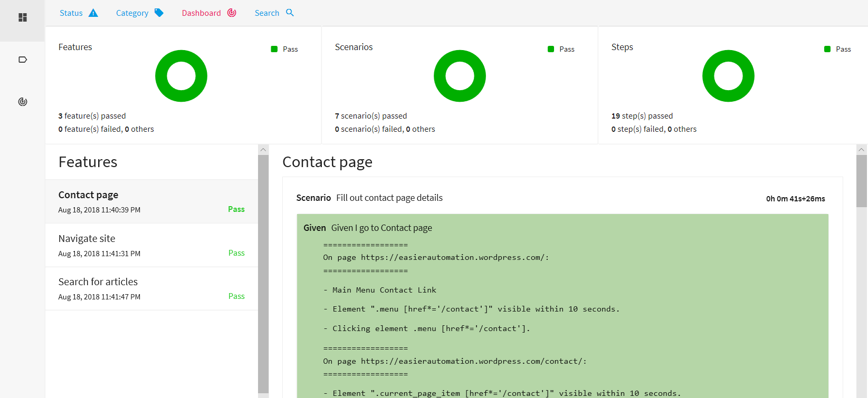
Task: Click the first On page easierautomation.wordpress.com/ line
Action: pyautogui.click(x=436, y=258)
